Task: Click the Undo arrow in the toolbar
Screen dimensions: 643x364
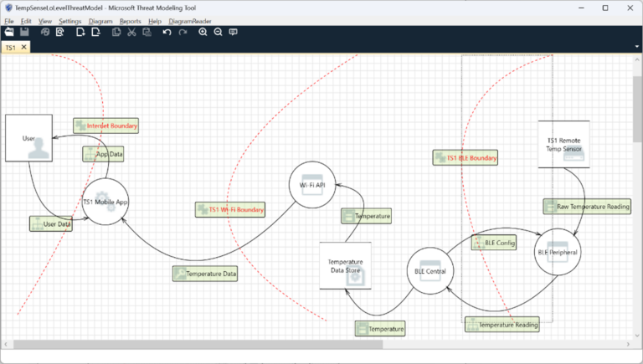Action: 167,32
